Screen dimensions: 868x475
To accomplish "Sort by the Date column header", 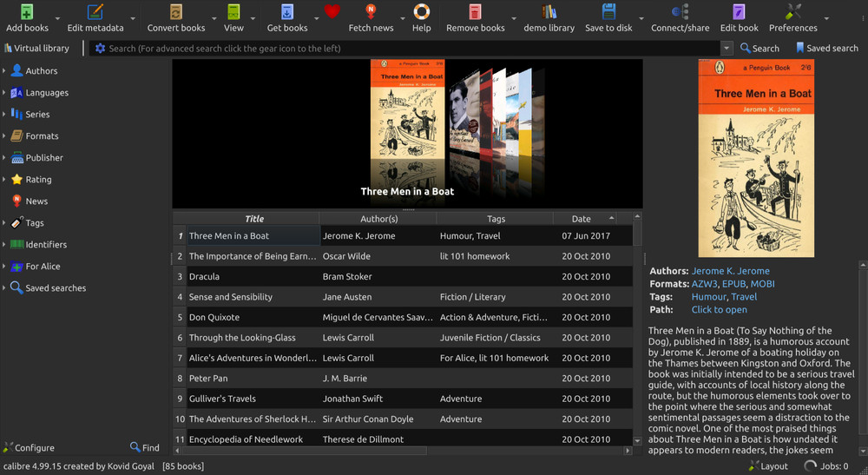I will [x=584, y=219].
